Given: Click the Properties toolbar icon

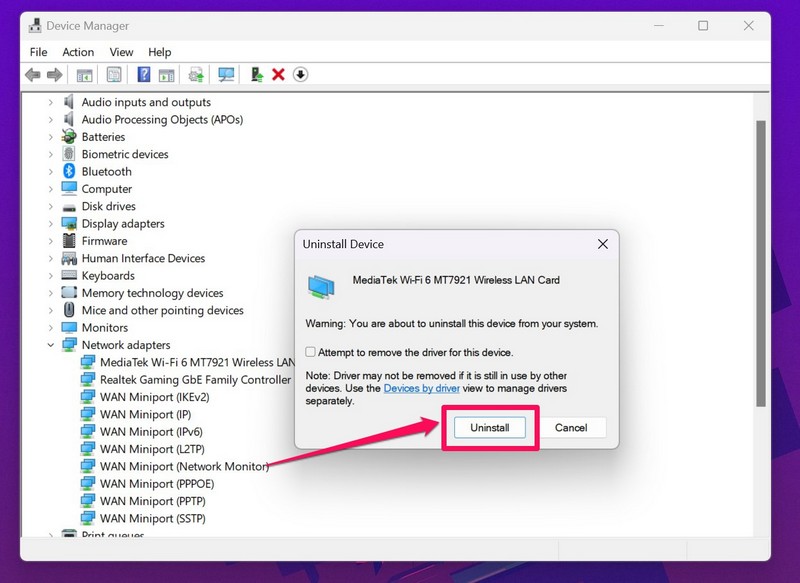Looking at the screenshot, I should click(114, 75).
